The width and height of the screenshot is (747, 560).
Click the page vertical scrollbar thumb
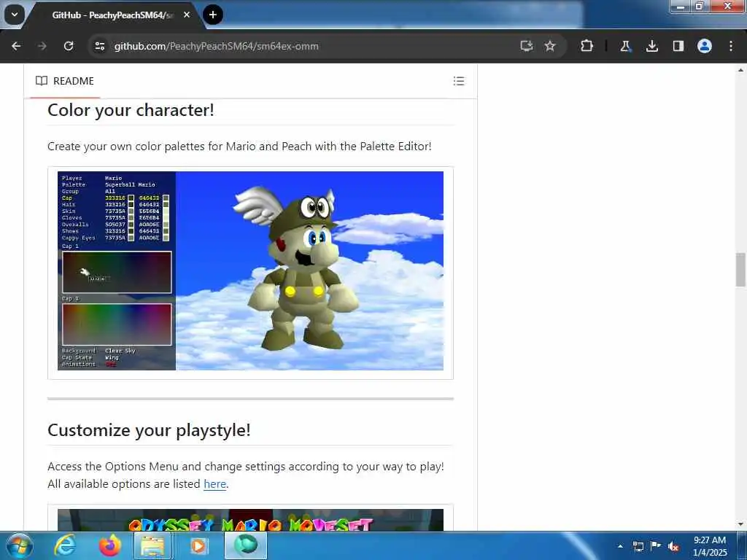click(x=741, y=270)
